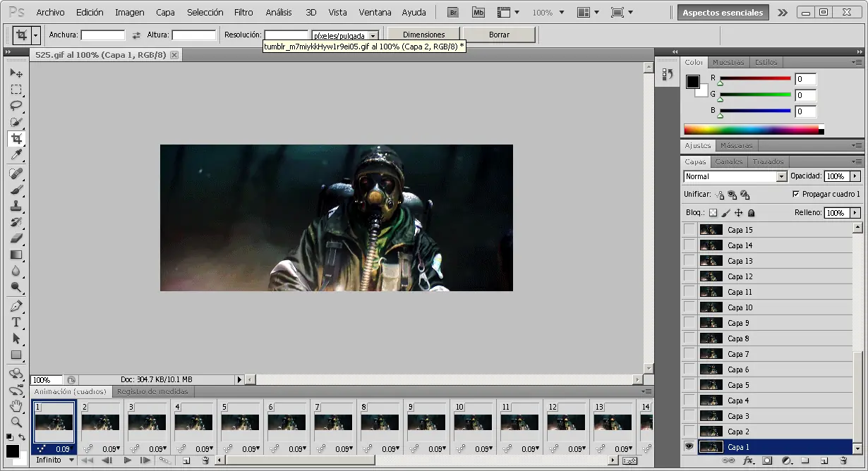Toggle lock position of layer
Viewport: 868px width, 471px height.
point(738,212)
